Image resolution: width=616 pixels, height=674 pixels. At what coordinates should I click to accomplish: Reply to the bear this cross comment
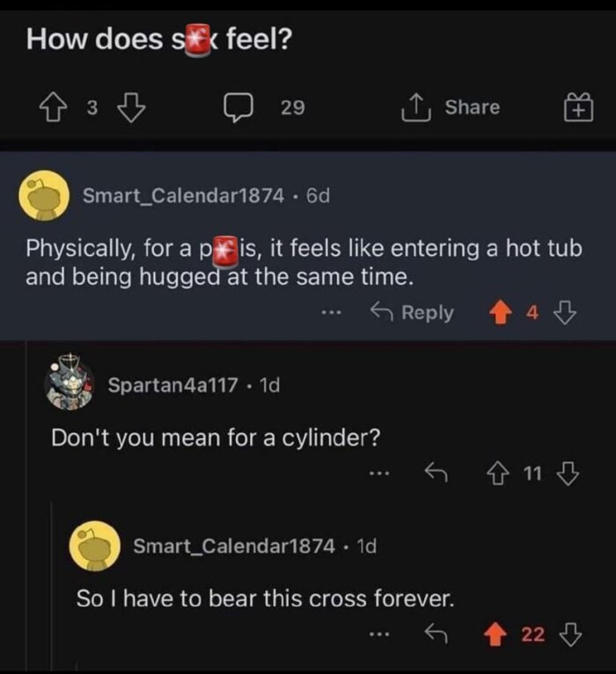(x=434, y=634)
